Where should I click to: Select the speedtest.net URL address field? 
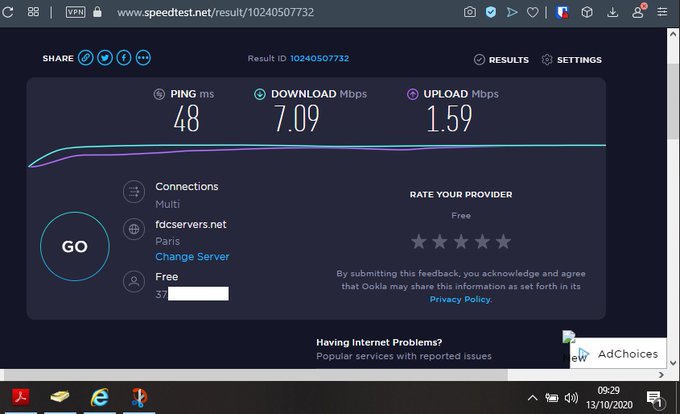coord(216,12)
